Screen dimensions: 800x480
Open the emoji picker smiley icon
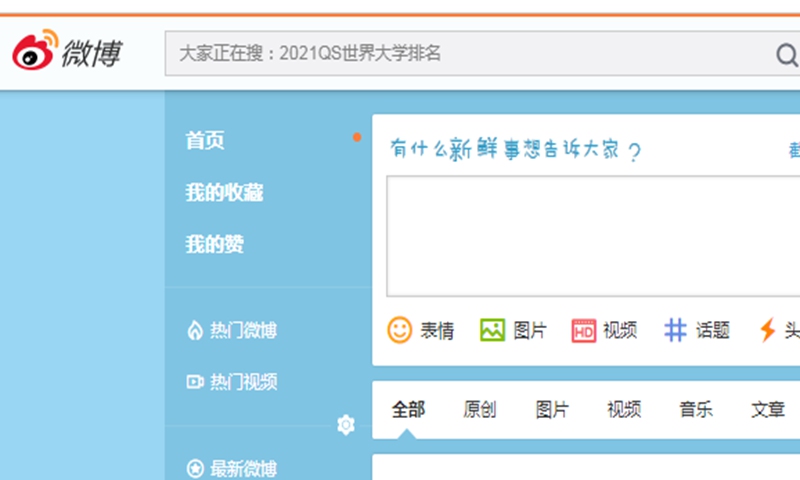[400, 330]
